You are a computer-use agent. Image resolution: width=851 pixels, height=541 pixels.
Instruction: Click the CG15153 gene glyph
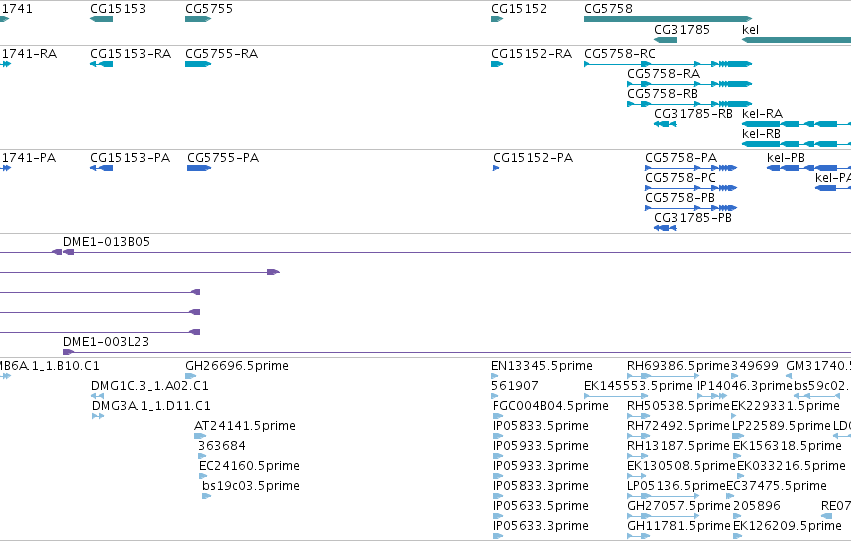coord(101,19)
